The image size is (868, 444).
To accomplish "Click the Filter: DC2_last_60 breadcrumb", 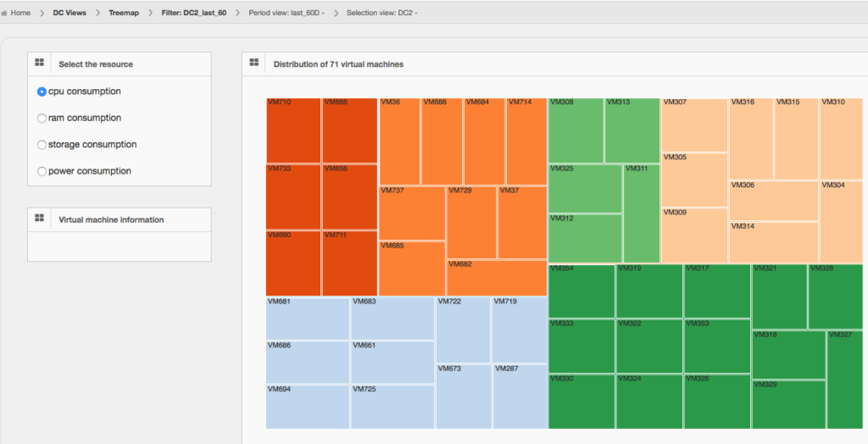I will click(x=194, y=13).
